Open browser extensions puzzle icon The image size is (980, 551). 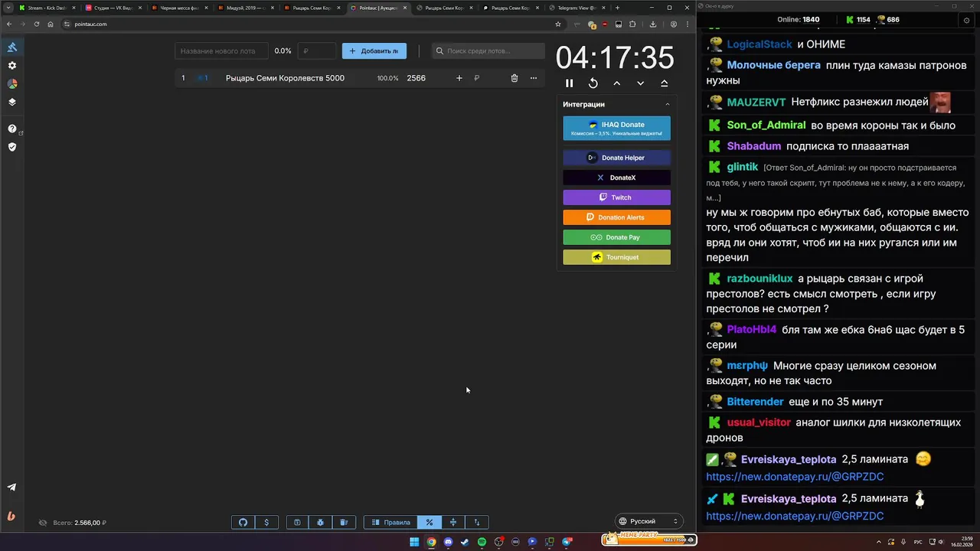pyautogui.click(x=632, y=24)
